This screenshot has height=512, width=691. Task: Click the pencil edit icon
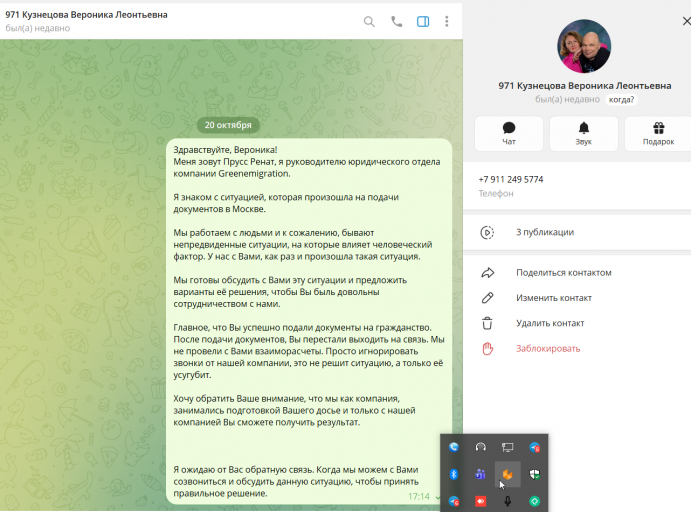tap(487, 298)
